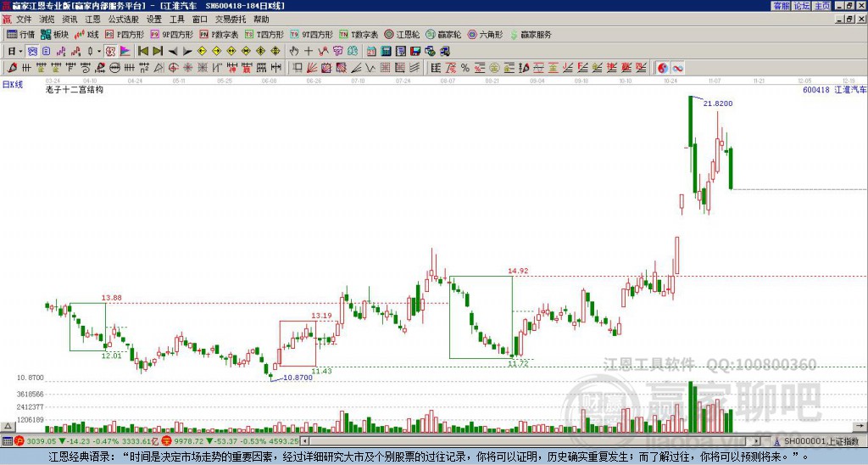Click the volume panel right arrow button
The width and height of the screenshot is (868, 465).
coord(861,426)
